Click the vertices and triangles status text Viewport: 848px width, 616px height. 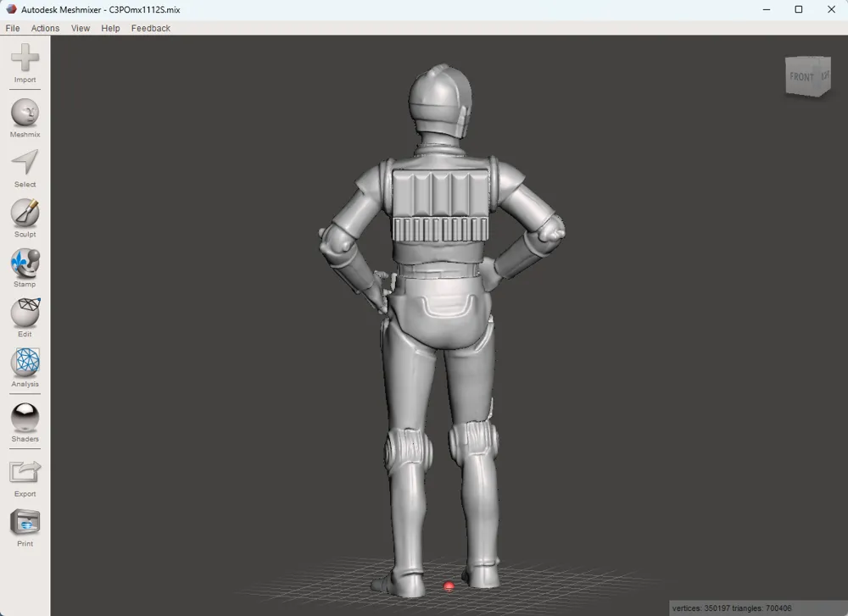click(x=732, y=608)
